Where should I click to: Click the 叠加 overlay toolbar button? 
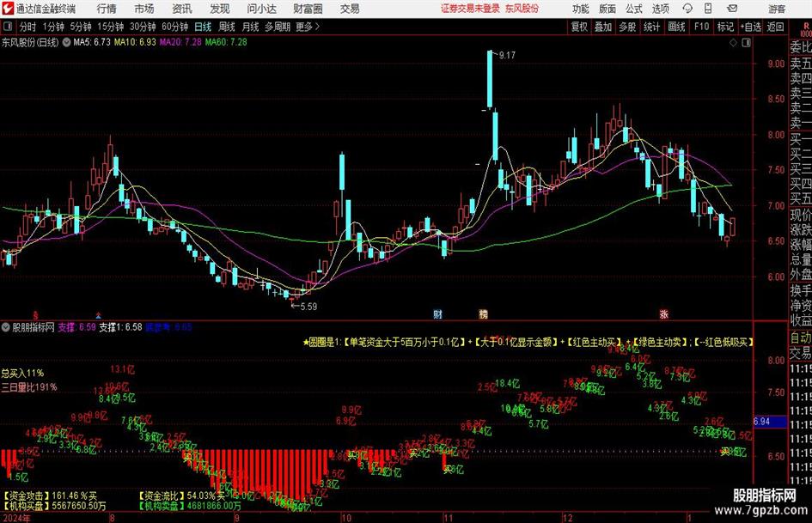tap(603, 27)
